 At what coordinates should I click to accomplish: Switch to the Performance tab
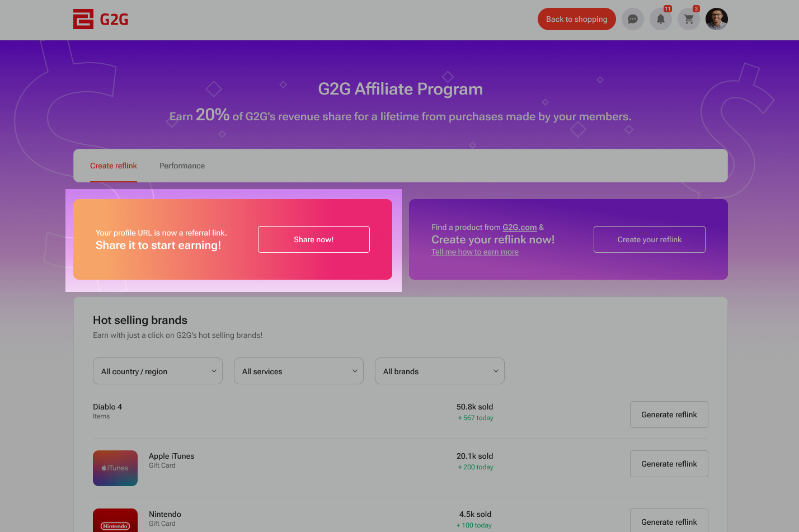click(182, 166)
